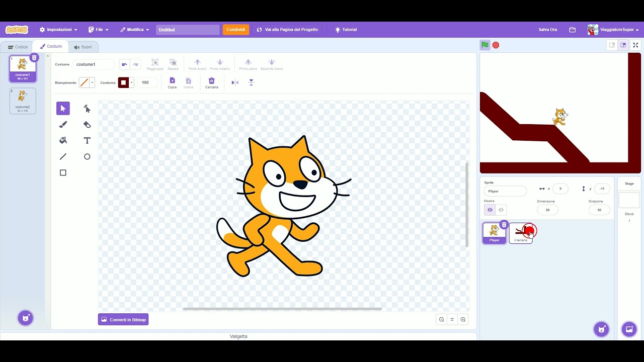Viewport: 644px width, 362px height.
Task: Select the Text tool
Action: pyautogui.click(x=87, y=141)
